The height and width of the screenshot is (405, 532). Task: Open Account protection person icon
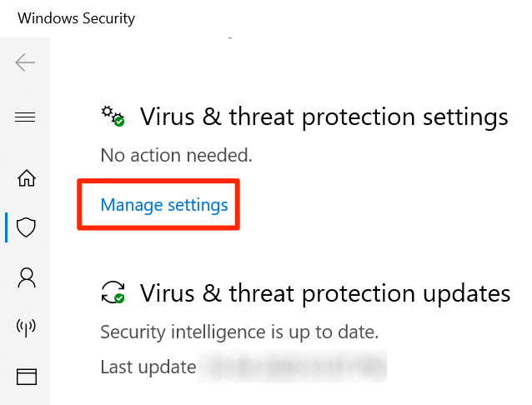27,277
